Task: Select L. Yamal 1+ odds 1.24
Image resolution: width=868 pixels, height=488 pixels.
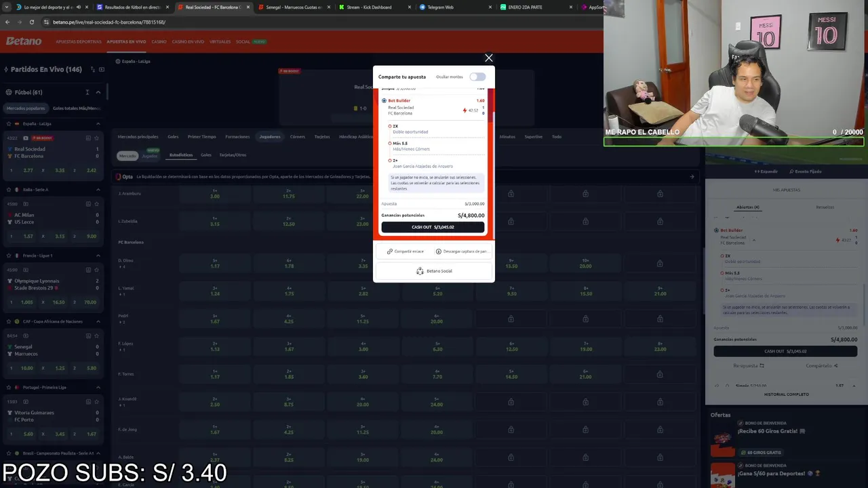Action: click(215, 291)
